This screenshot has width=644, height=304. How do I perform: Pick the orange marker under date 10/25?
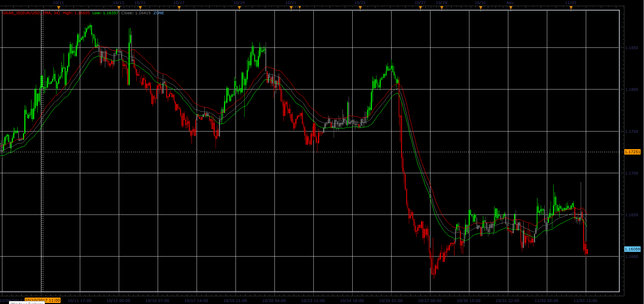tap(360, 7)
